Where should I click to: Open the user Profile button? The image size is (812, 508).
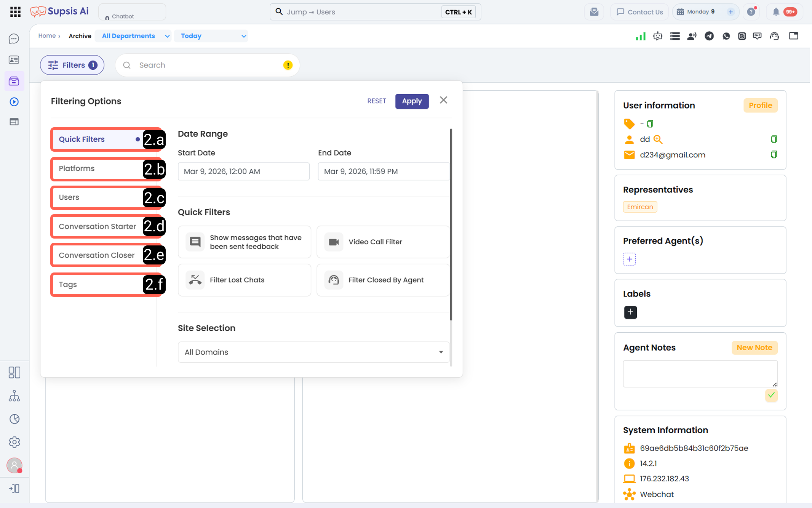(760, 106)
